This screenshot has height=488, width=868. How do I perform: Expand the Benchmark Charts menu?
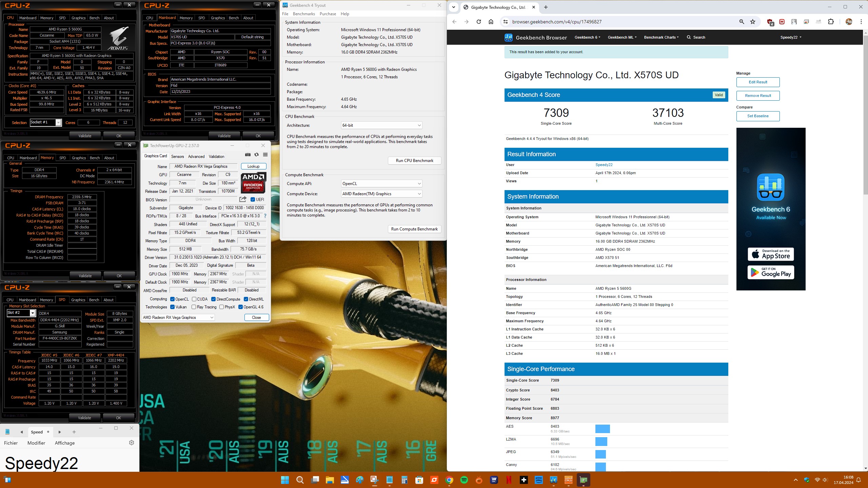661,37
